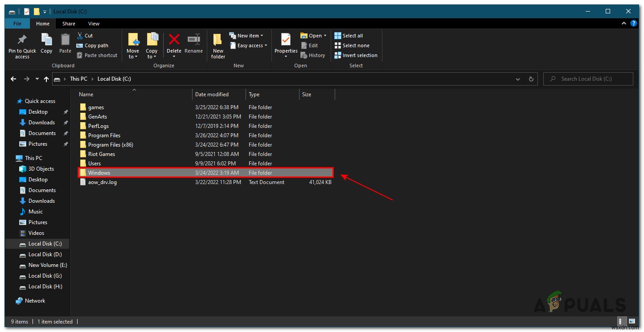Click the Select none button
This screenshot has height=332, width=644.
[x=353, y=45]
